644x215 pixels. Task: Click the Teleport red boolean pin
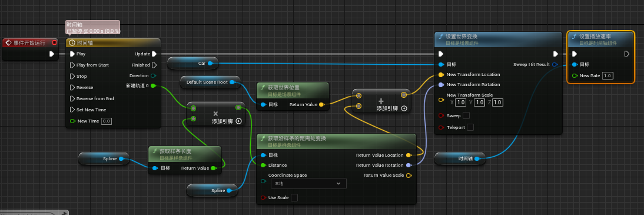click(441, 128)
